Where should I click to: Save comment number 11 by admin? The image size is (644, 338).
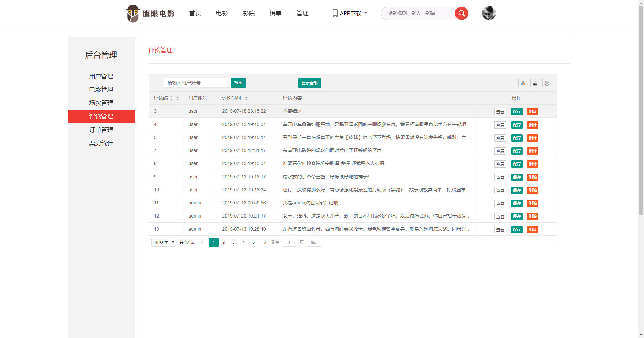[x=517, y=203]
